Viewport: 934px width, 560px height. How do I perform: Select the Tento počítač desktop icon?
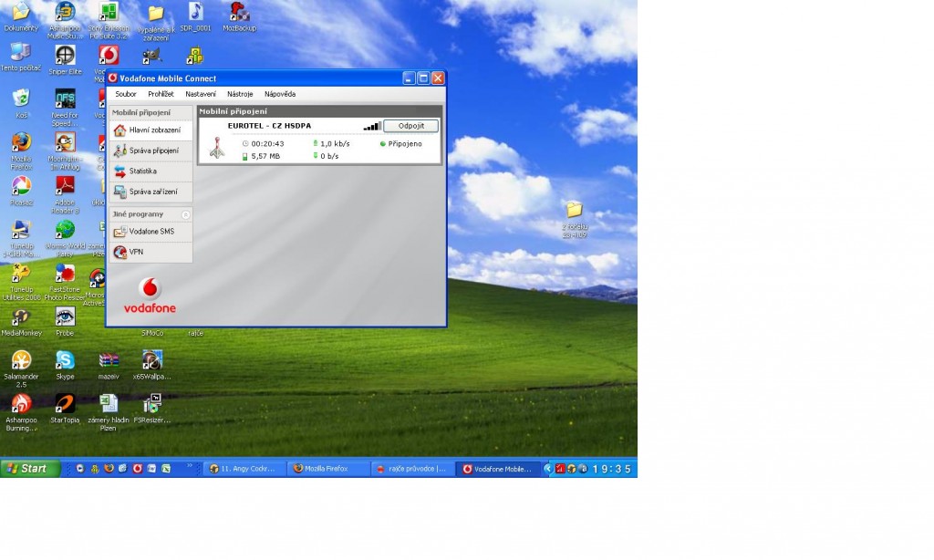tap(21, 57)
